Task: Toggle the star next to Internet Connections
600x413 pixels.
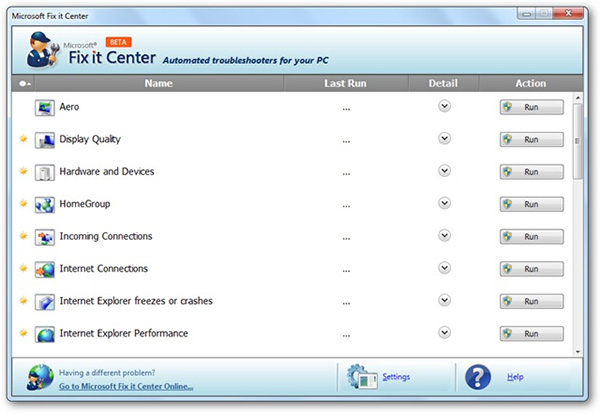Action: click(23, 269)
